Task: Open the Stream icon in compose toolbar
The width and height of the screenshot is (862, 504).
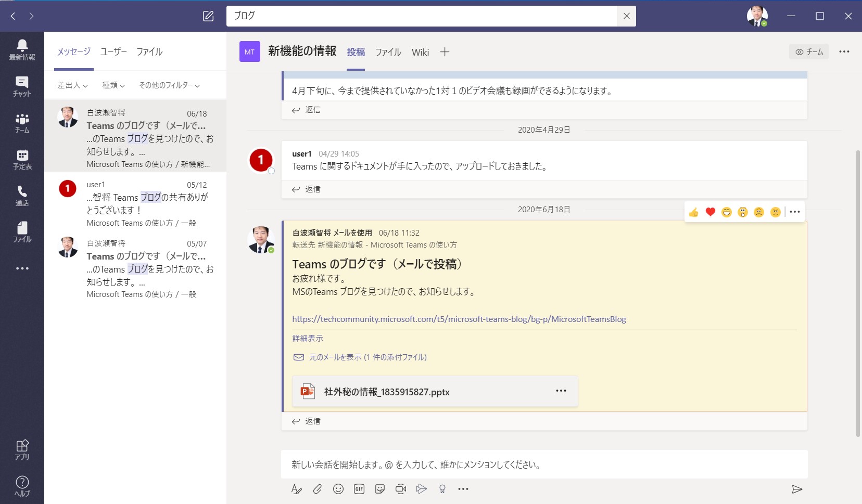Action: [422, 489]
